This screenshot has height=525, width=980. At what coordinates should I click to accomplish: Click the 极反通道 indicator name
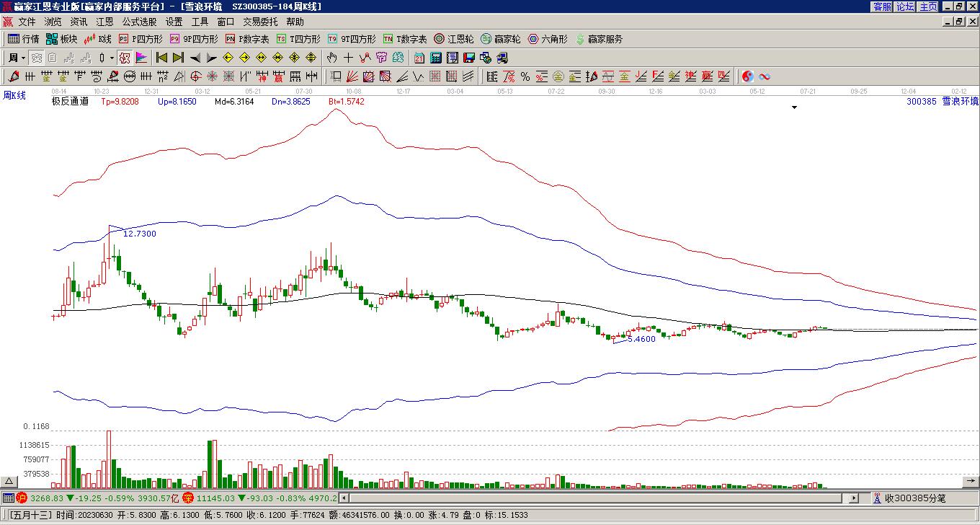(x=70, y=102)
